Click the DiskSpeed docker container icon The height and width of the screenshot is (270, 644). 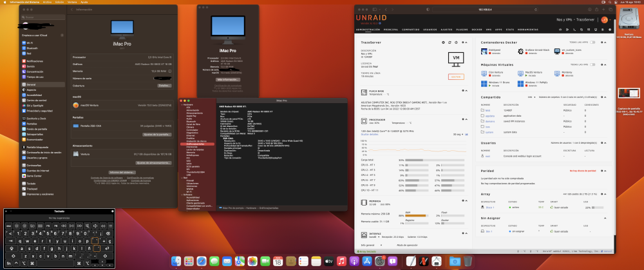(x=485, y=52)
